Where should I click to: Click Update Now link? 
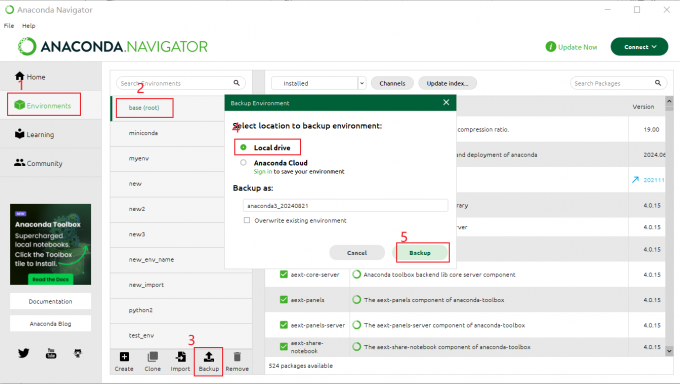[x=577, y=47]
